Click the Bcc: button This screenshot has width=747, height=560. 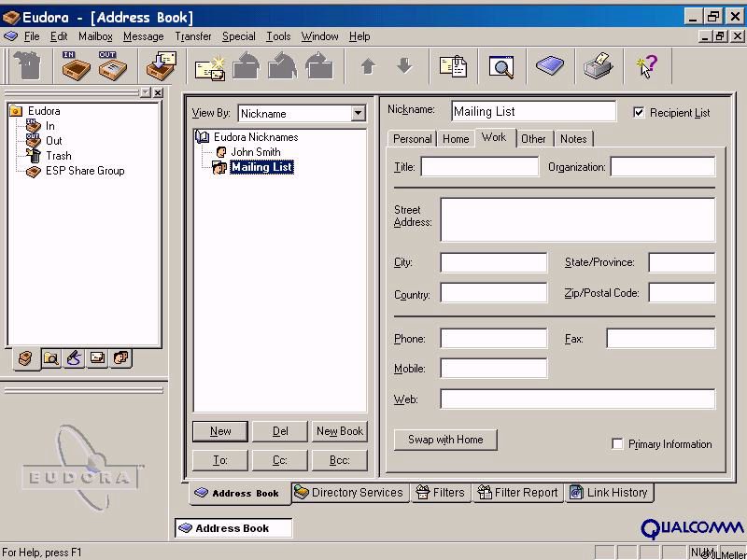tap(340, 460)
